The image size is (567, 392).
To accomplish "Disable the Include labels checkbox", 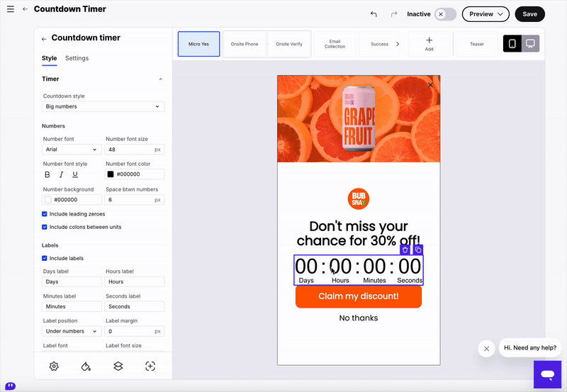I will pyautogui.click(x=45, y=258).
